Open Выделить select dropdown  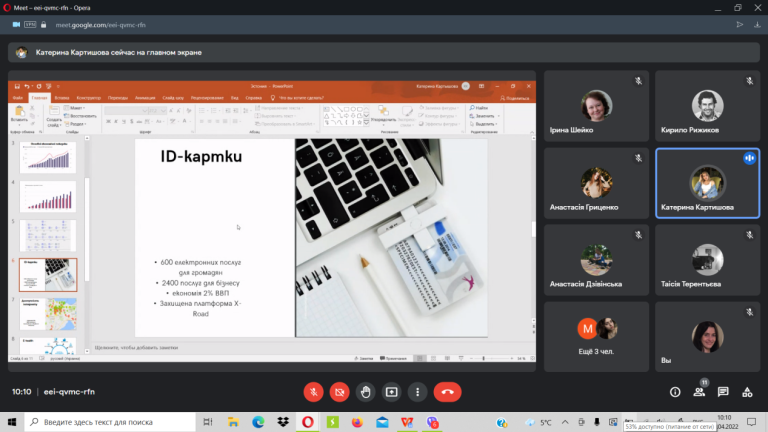pyautogui.click(x=484, y=124)
